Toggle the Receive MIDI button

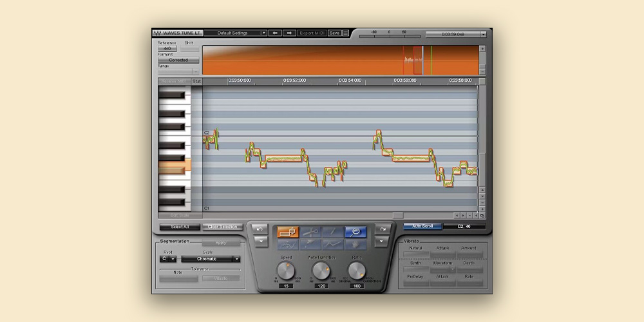(174, 81)
